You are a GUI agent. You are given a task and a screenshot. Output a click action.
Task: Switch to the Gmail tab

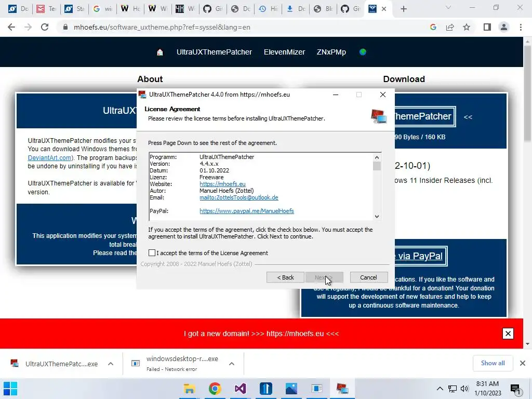click(x=46, y=9)
